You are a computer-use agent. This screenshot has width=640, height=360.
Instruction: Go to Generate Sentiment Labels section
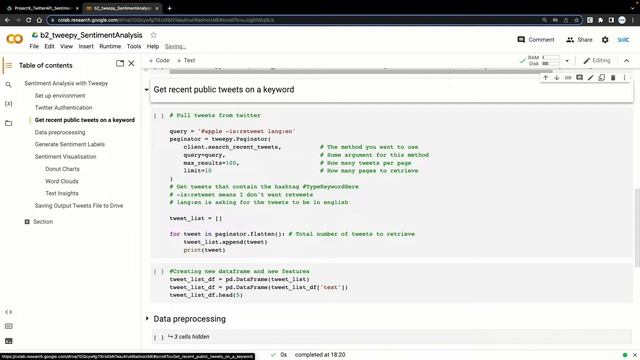70,144
